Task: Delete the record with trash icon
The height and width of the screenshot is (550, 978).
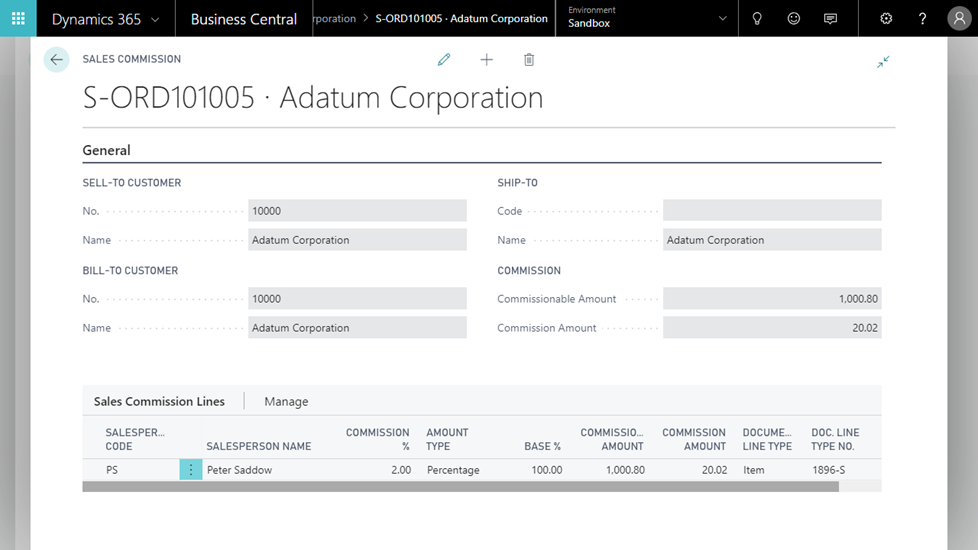Action: click(x=529, y=60)
